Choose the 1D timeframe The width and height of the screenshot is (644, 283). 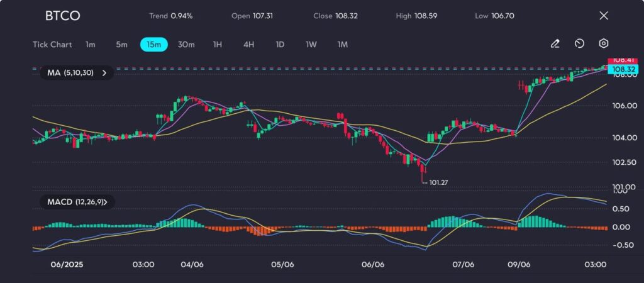coord(280,45)
